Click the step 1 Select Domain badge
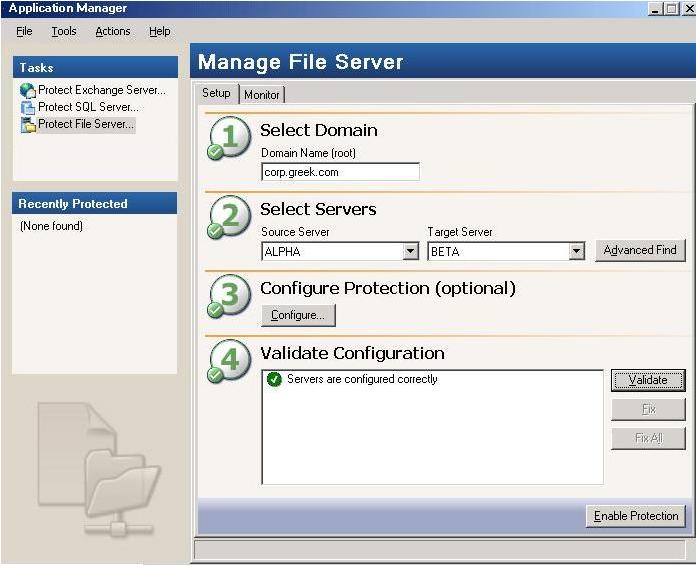696x566 pixels. [x=229, y=138]
